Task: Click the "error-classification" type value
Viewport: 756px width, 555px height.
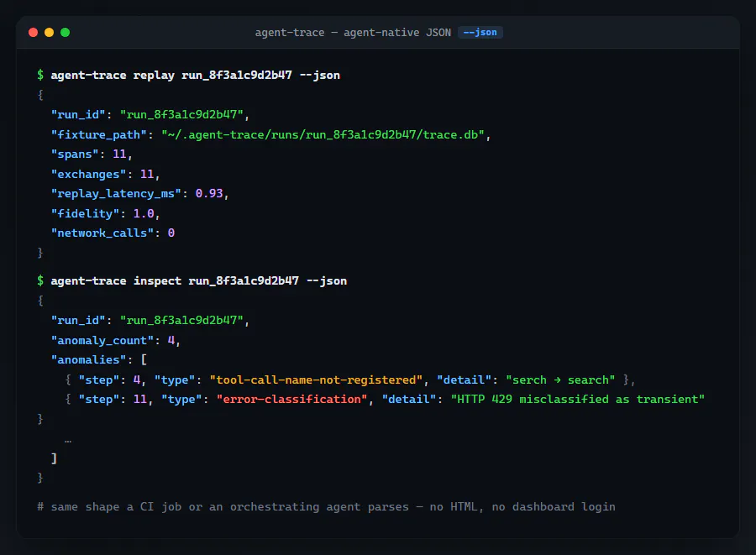Action: click(x=291, y=400)
